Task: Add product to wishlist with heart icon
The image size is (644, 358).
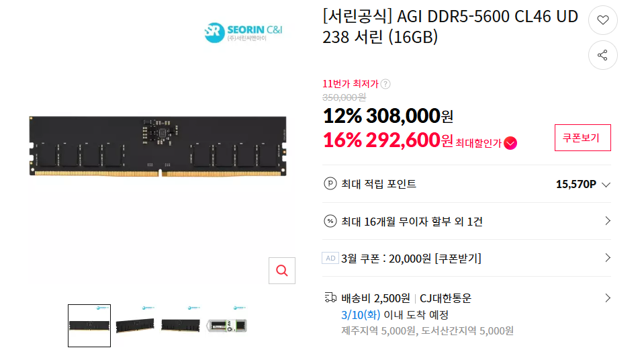Action: point(602,19)
